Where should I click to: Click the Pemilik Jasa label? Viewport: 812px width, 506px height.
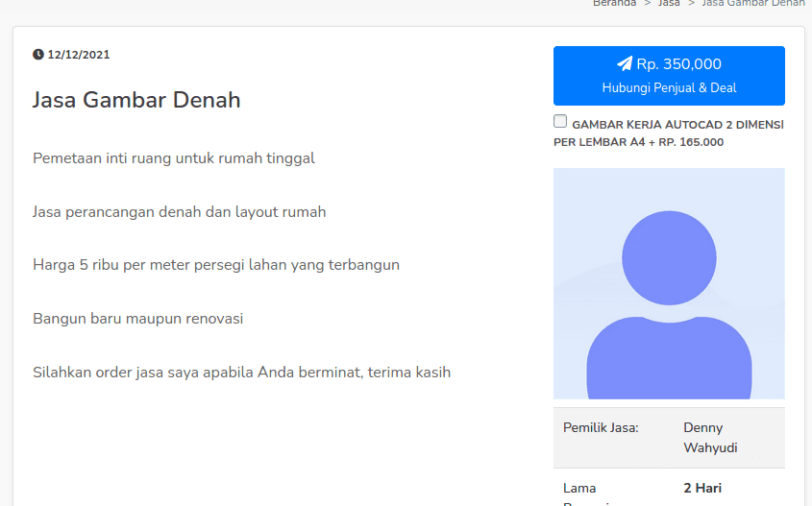[x=601, y=428]
